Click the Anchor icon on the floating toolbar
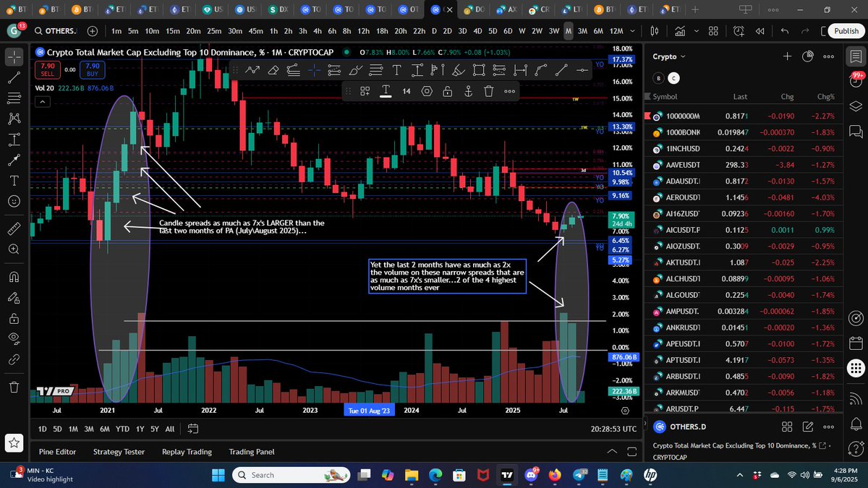 coord(468,91)
